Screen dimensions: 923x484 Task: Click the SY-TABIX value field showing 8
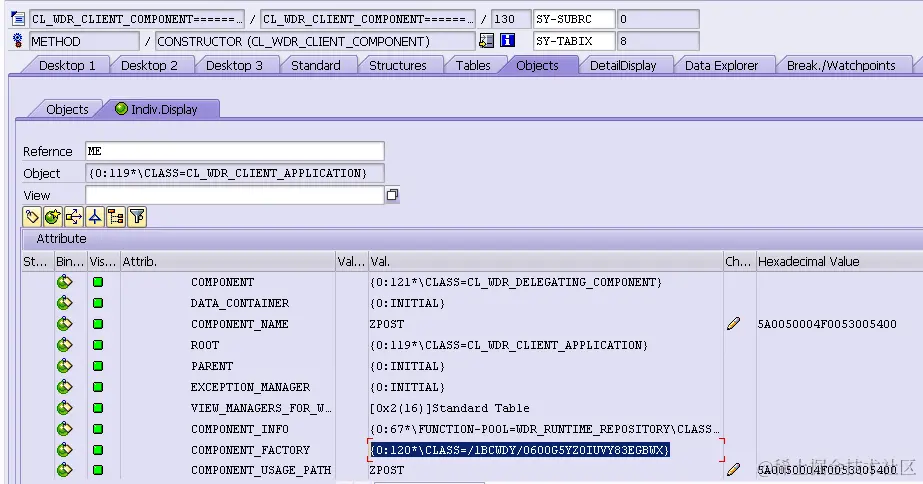click(x=658, y=41)
